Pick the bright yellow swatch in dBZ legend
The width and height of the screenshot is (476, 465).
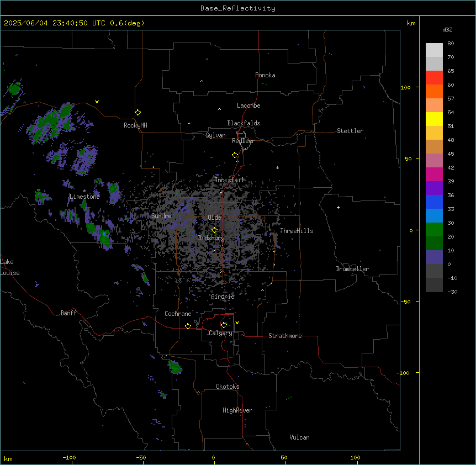[x=434, y=119]
